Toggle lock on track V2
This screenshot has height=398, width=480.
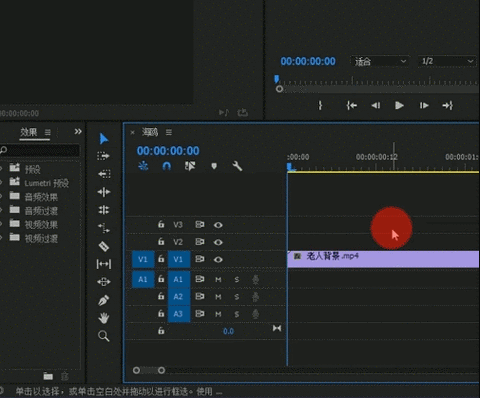[161, 241]
